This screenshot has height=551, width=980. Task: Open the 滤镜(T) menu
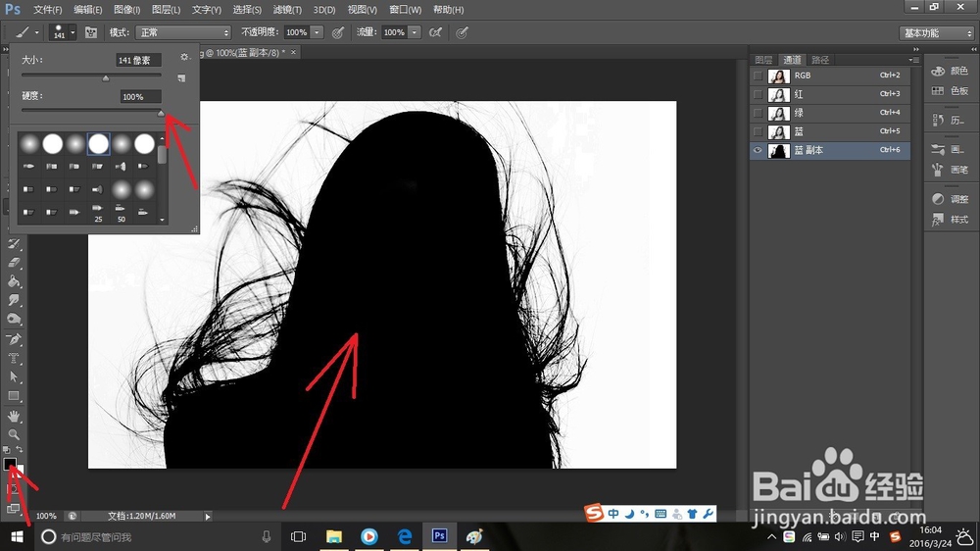[x=287, y=10]
